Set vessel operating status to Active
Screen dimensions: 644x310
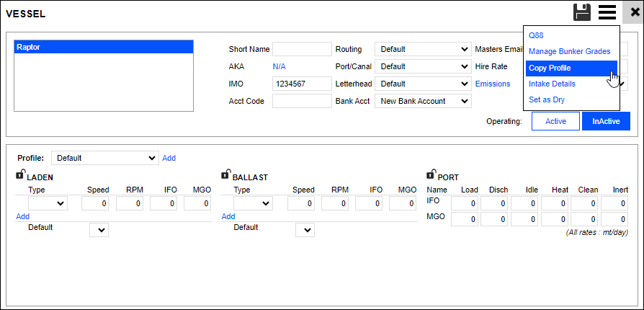tap(555, 121)
